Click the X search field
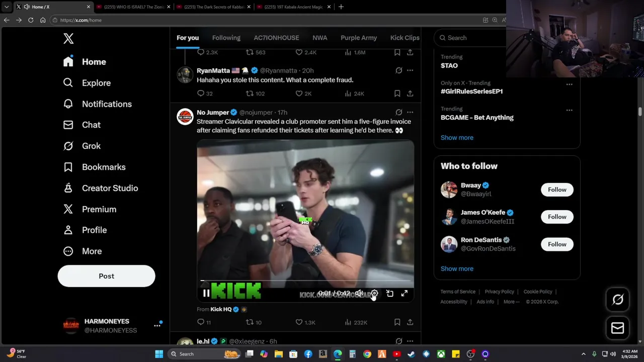 tap(470, 38)
